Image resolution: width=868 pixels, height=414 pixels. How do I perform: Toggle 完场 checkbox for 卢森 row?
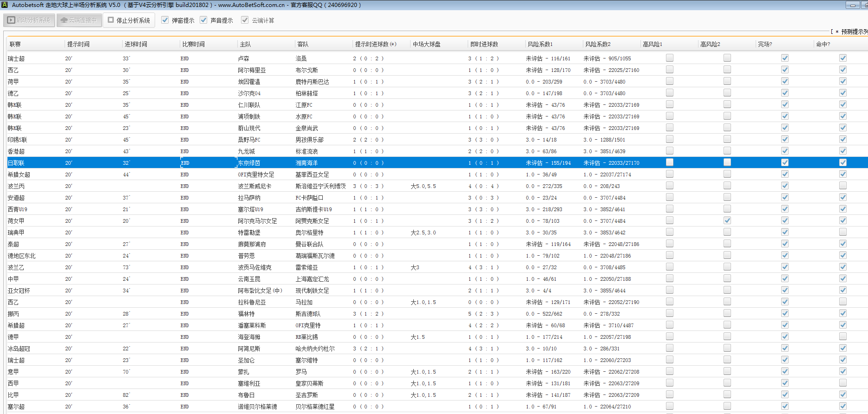[x=784, y=58]
